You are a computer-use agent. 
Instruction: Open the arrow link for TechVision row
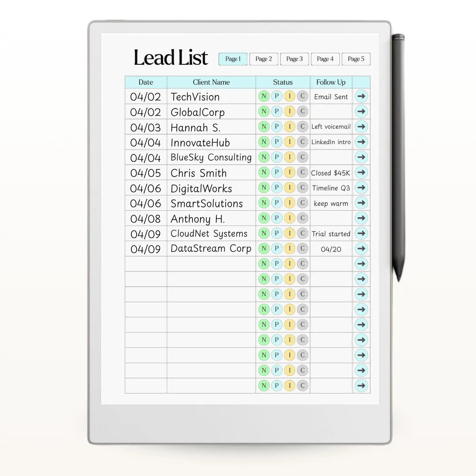coord(361,96)
